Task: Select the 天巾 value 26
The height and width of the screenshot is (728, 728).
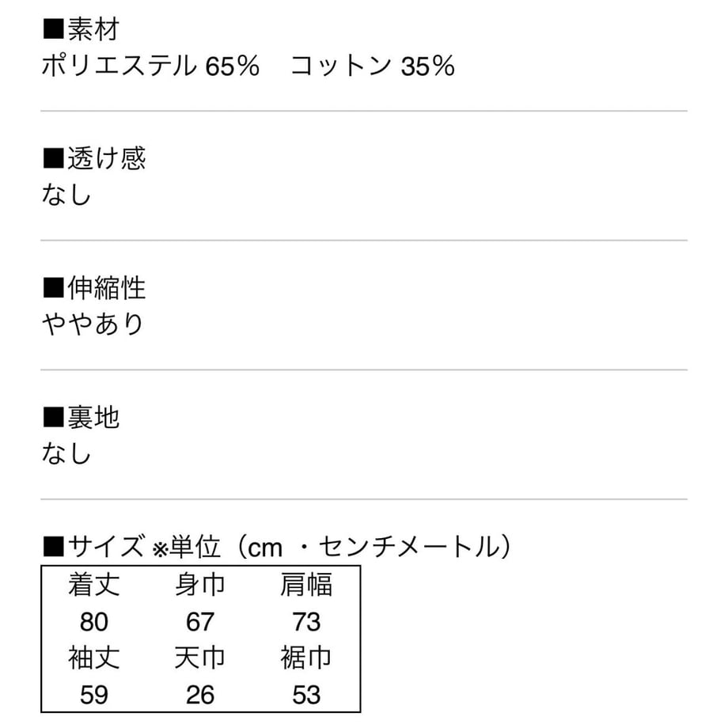Action: (200, 695)
